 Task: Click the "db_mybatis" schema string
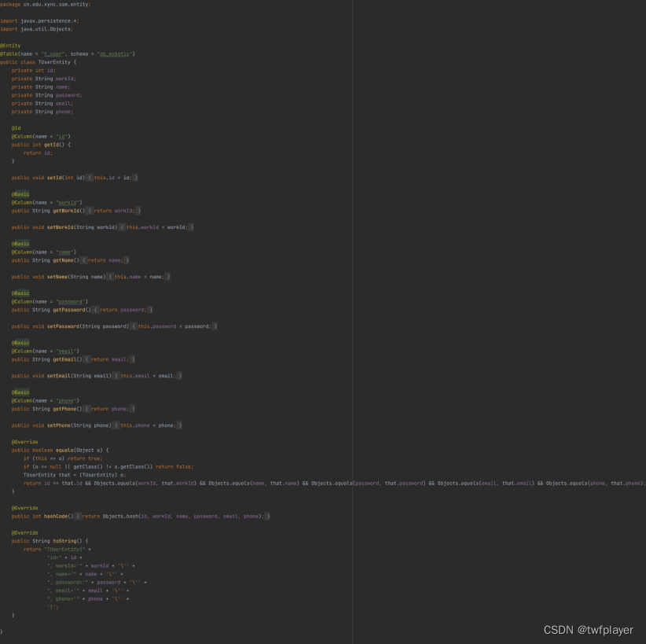115,54
